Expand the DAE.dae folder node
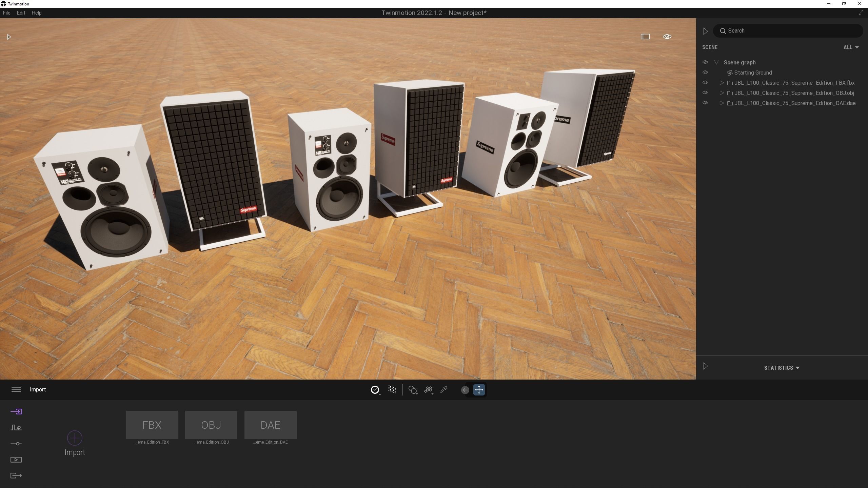 (722, 103)
